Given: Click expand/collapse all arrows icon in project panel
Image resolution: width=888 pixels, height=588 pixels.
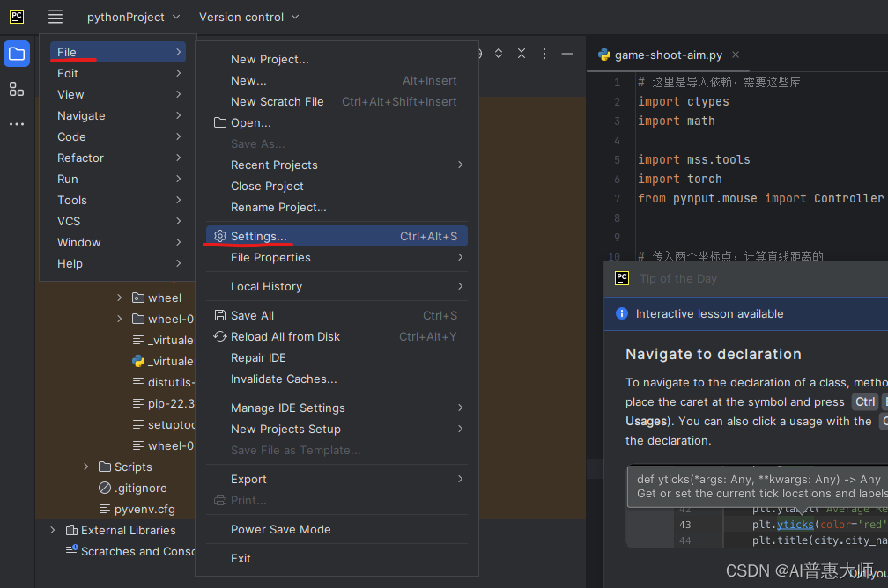Looking at the screenshot, I should pos(499,54).
